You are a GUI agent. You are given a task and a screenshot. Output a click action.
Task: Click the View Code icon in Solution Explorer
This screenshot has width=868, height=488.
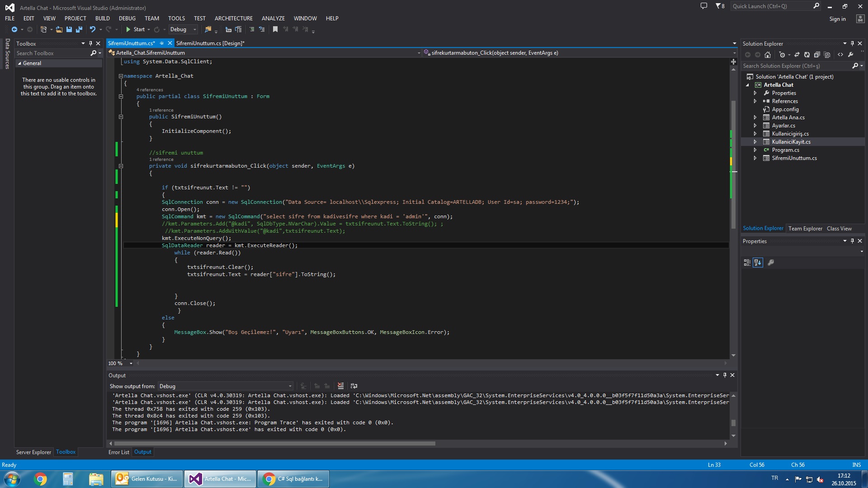click(x=840, y=55)
